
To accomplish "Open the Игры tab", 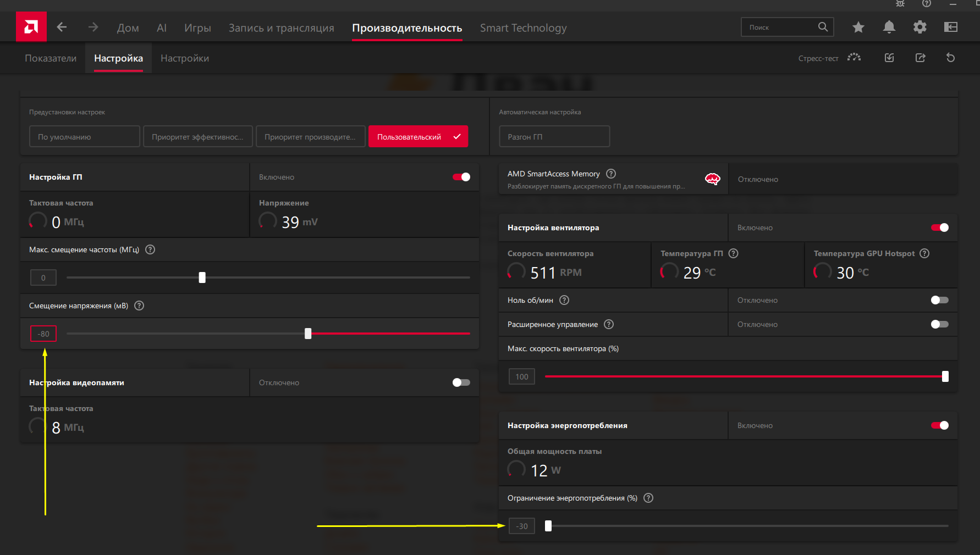I will click(x=197, y=28).
